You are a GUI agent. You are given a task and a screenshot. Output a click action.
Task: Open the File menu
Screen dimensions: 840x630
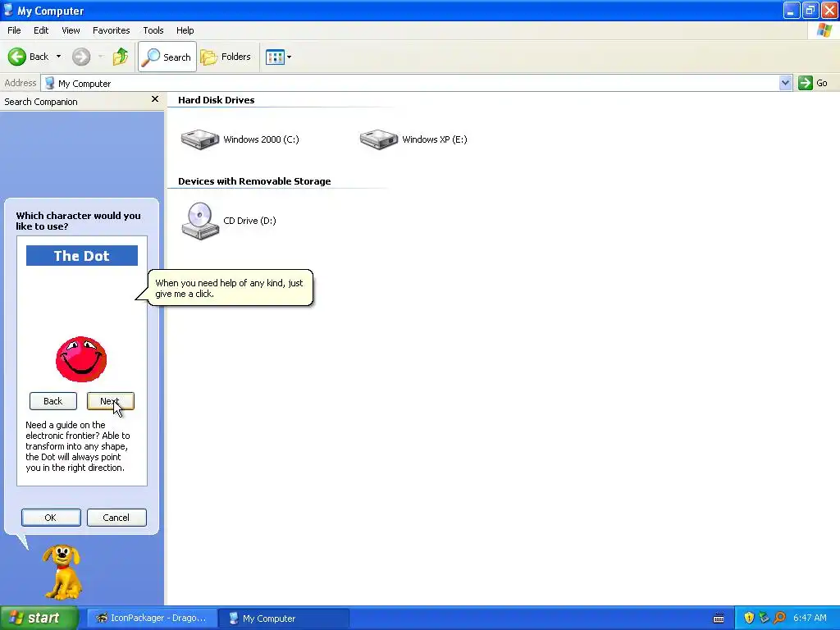coord(14,30)
